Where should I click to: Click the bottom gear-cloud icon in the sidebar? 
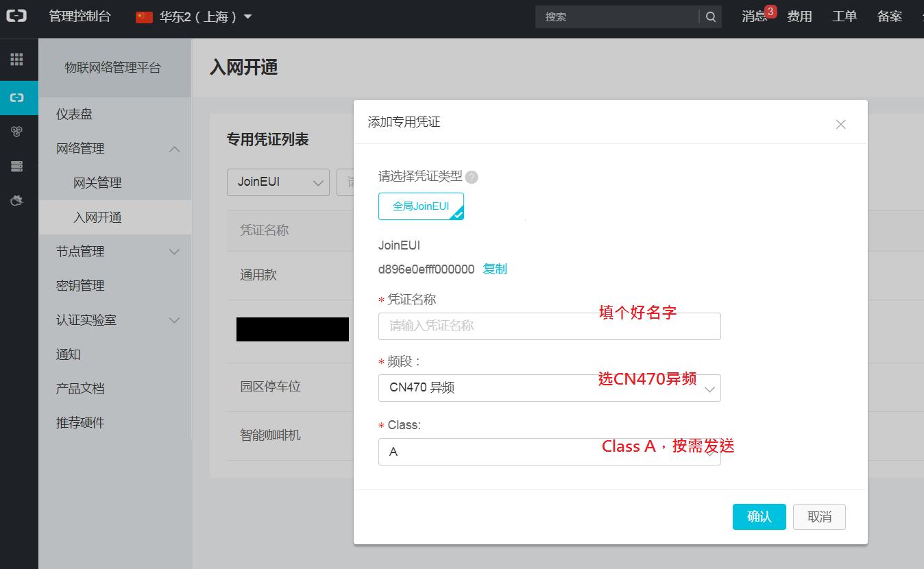pyautogui.click(x=19, y=200)
